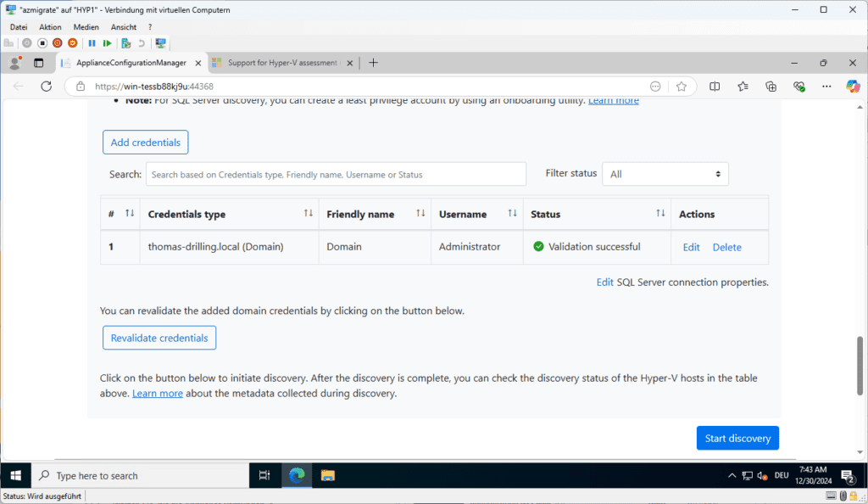Open the Edge profile icon

[15, 63]
